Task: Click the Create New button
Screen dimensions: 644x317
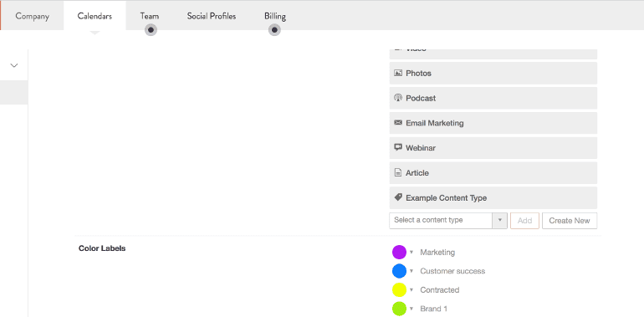Action: (570, 221)
